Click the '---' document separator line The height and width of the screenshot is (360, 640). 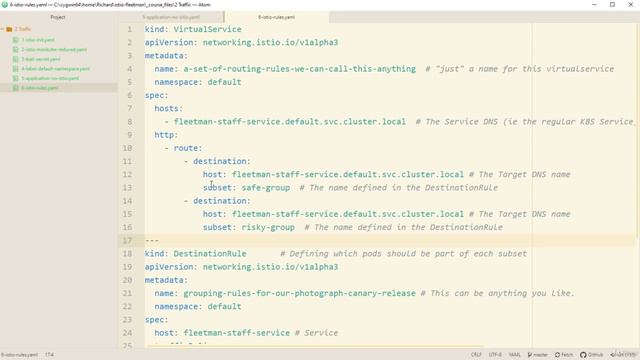pos(152,240)
